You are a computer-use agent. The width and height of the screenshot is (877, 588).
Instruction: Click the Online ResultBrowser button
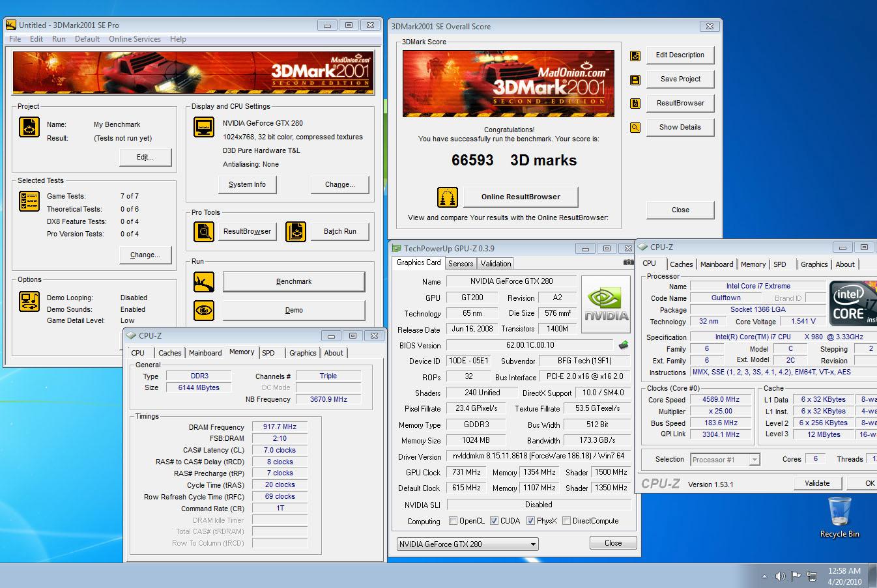click(x=521, y=197)
